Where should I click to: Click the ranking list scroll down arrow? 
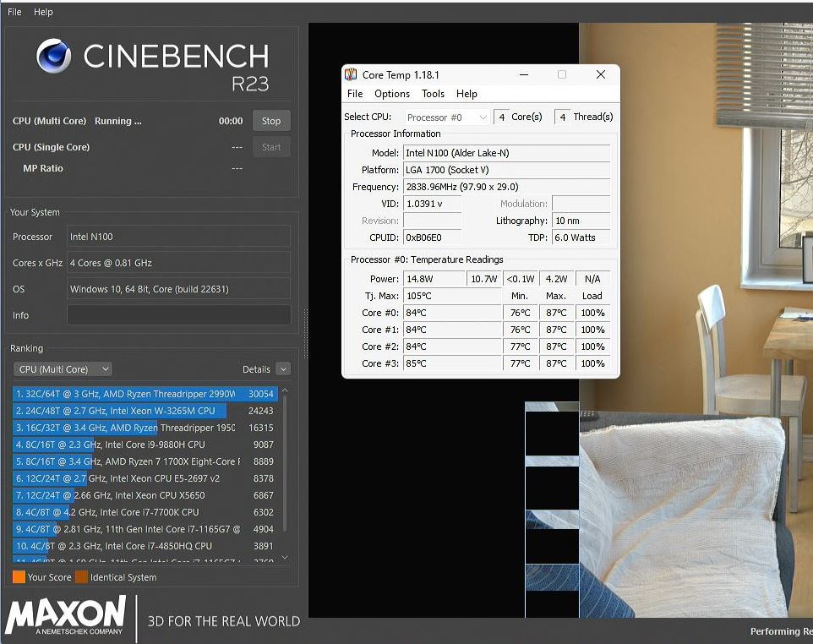click(x=285, y=558)
